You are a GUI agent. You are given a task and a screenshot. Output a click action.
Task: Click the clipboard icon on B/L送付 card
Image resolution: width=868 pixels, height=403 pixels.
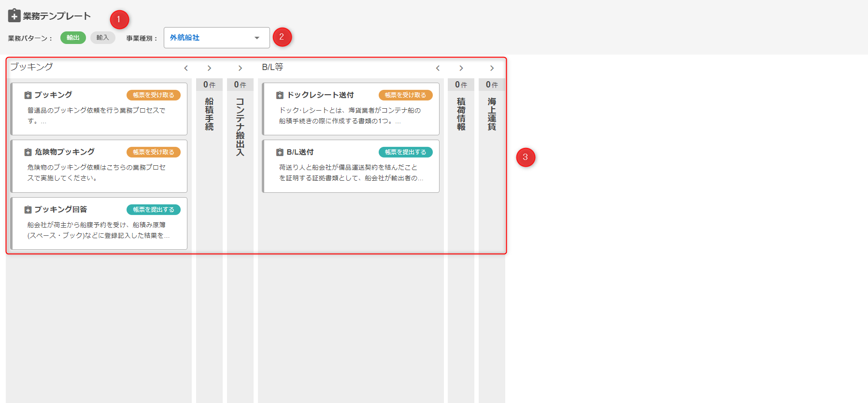pos(280,152)
